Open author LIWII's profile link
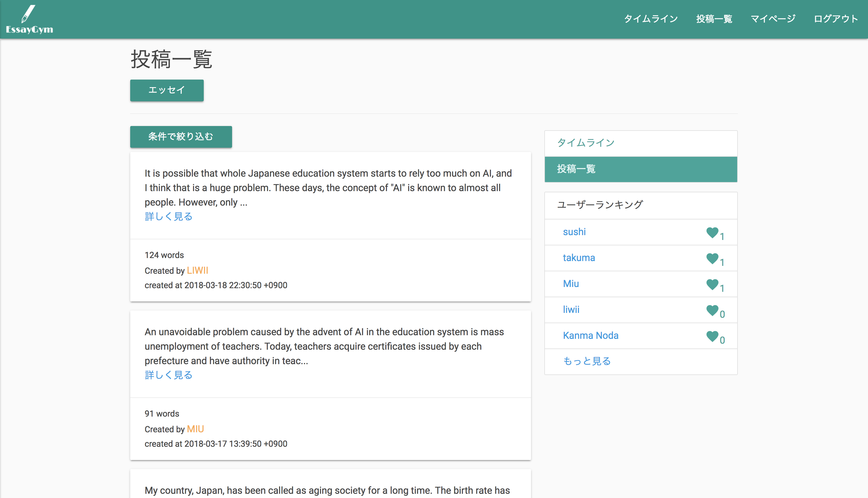Screen dimensions: 868x498 pos(197,270)
